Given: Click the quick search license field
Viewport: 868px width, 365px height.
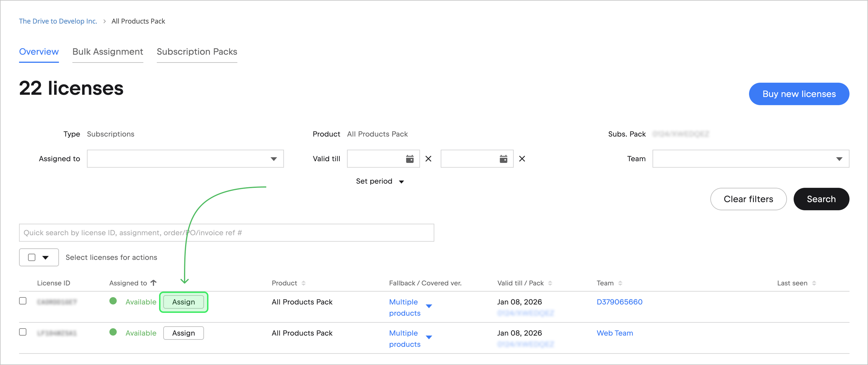Looking at the screenshot, I should [226, 233].
